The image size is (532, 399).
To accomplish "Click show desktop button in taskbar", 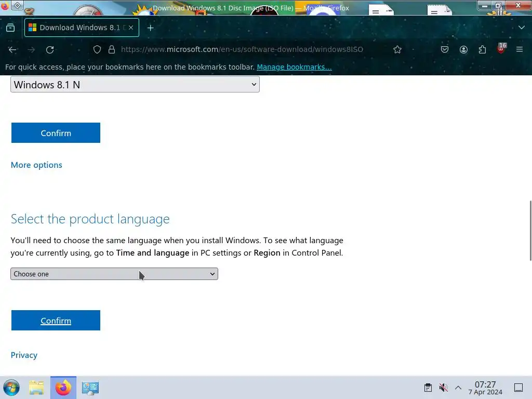I will click(518, 387).
